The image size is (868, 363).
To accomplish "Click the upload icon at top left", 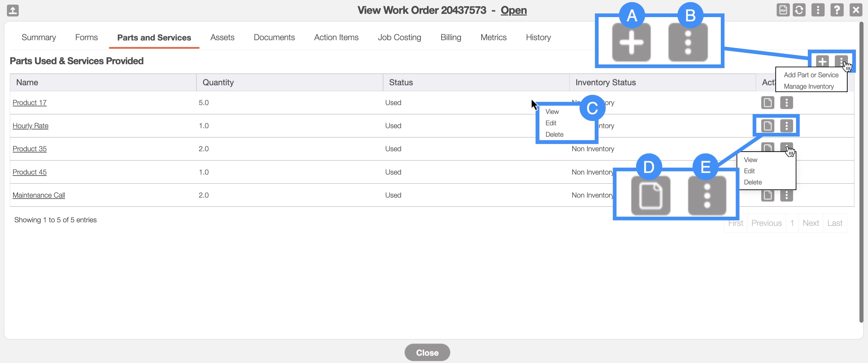I will pyautogui.click(x=12, y=10).
